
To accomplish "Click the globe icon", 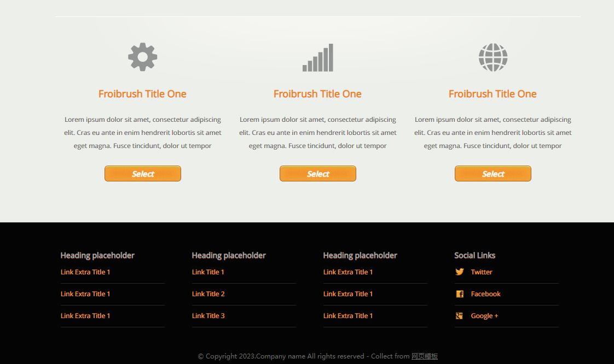I will point(493,57).
